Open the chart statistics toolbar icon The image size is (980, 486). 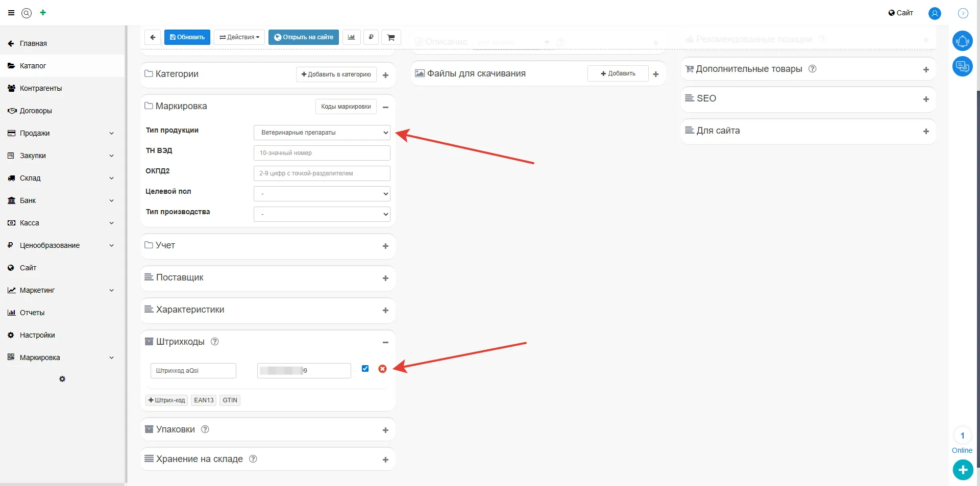tap(351, 37)
